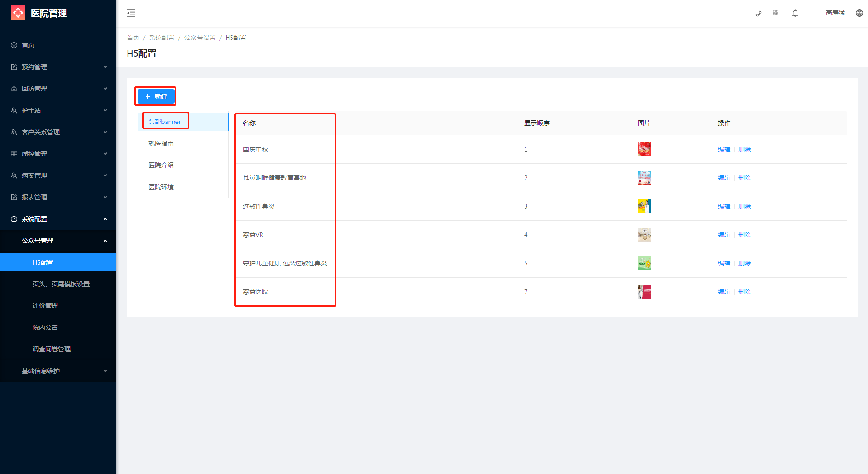The height and width of the screenshot is (474, 868).
Task: Click the 高寿猛 user name
Action: coord(835,13)
